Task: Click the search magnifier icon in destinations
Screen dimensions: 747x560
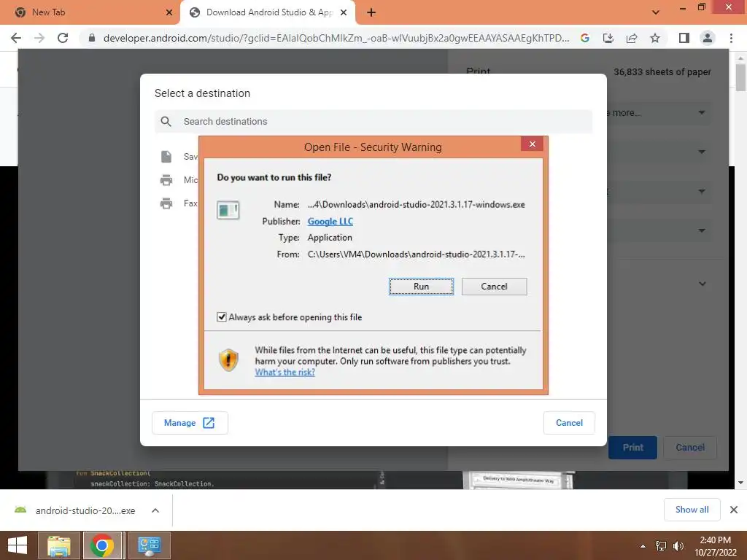Action: point(166,122)
